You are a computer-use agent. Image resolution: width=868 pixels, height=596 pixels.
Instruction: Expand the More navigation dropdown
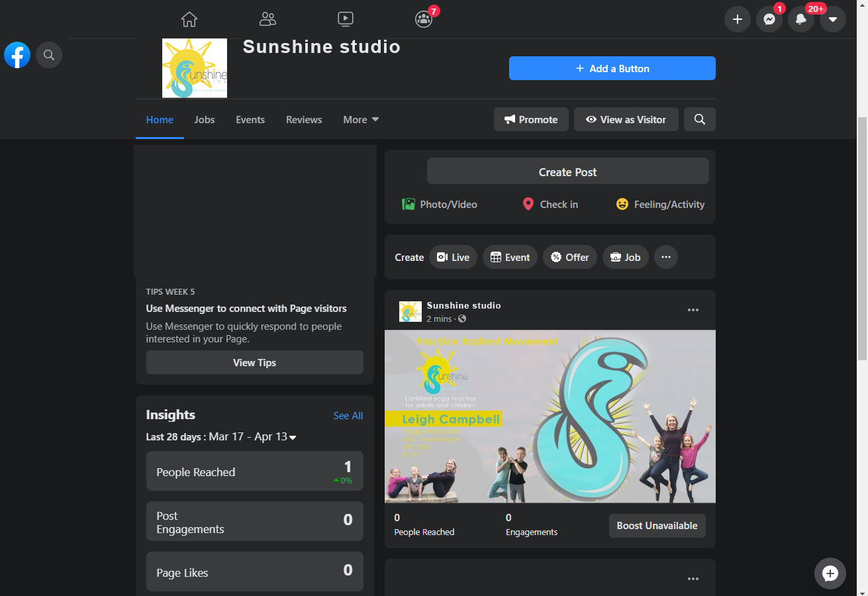tap(360, 119)
